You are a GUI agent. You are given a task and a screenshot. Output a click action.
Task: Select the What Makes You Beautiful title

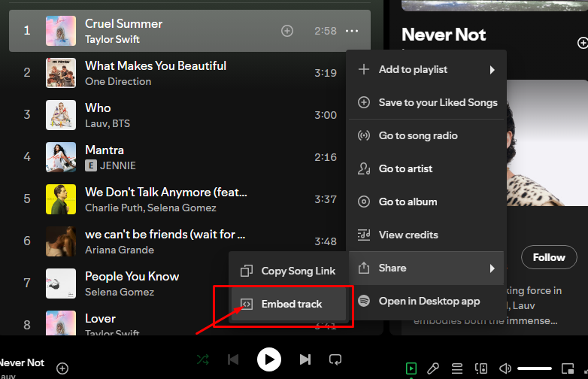pyautogui.click(x=156, y=66)
